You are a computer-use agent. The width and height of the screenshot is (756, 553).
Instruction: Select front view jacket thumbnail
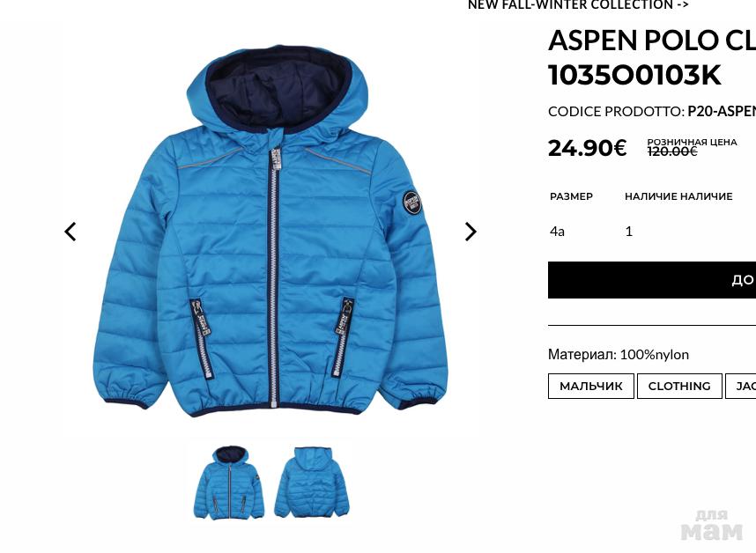pyautogui.click(x=229, y=483)
